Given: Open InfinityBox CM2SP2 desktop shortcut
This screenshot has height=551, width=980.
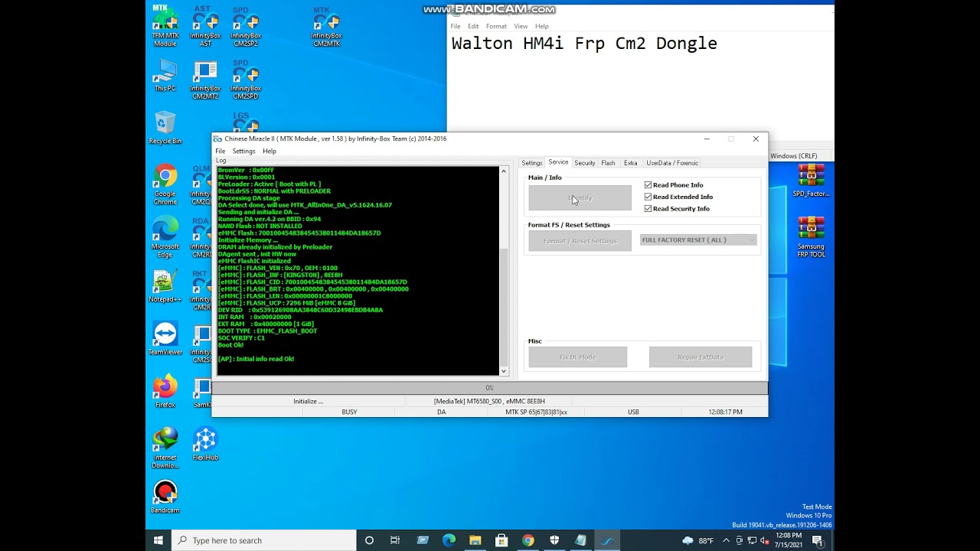Looking at the screenshot, I should 245,25.
